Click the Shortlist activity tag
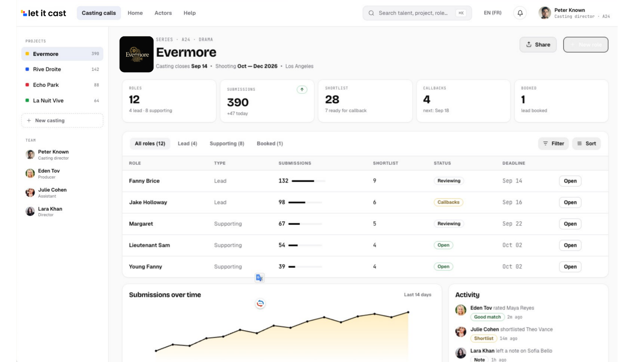This screenshot has height=362, width=644. [x=483, y=338]
